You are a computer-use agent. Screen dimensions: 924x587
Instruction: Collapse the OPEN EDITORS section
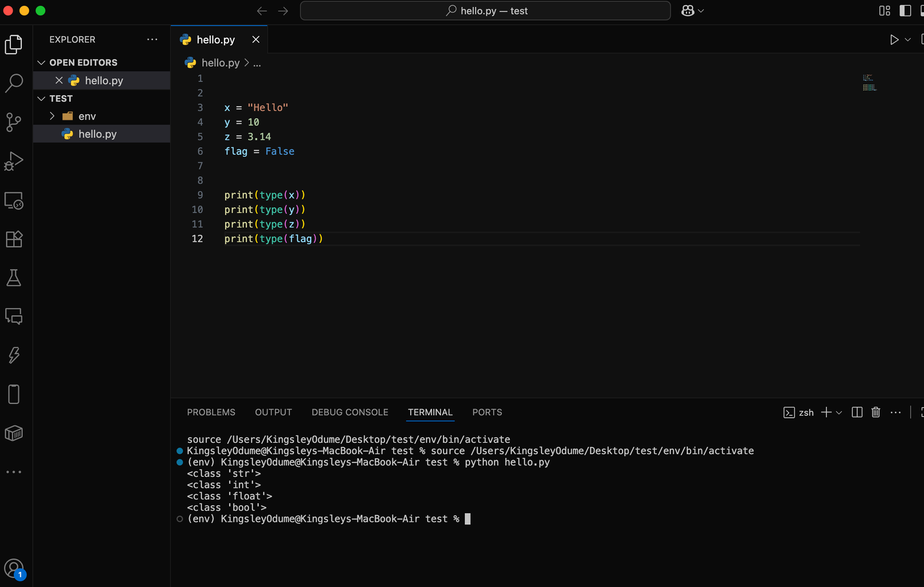click(x=42, y=62)
